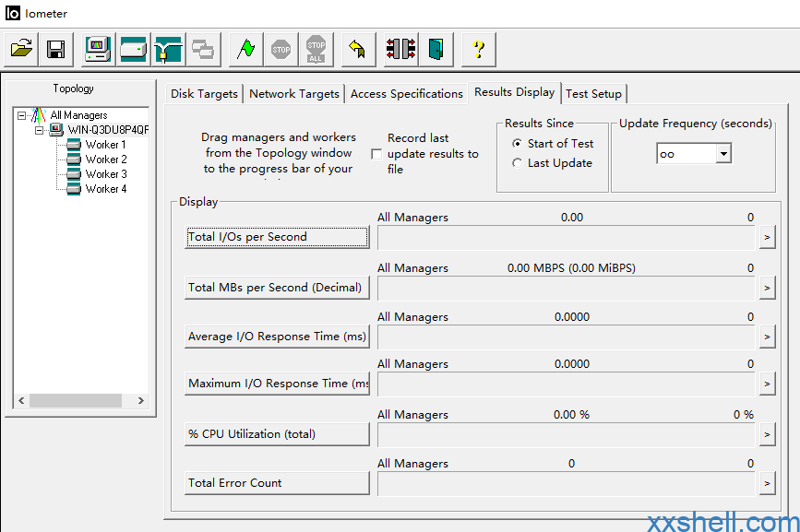Click the Start New Network Worker icon

(x=168, y=50)
